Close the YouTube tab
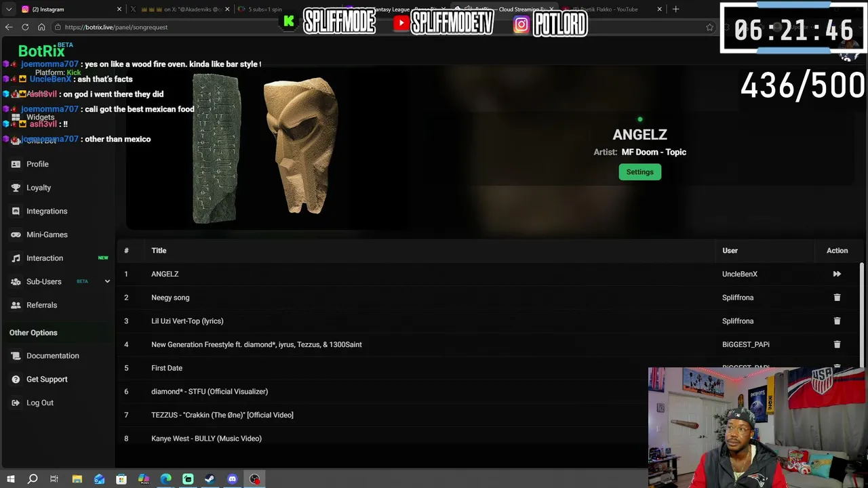Screen dimensions: 868x488 click(x=659, y=9)
